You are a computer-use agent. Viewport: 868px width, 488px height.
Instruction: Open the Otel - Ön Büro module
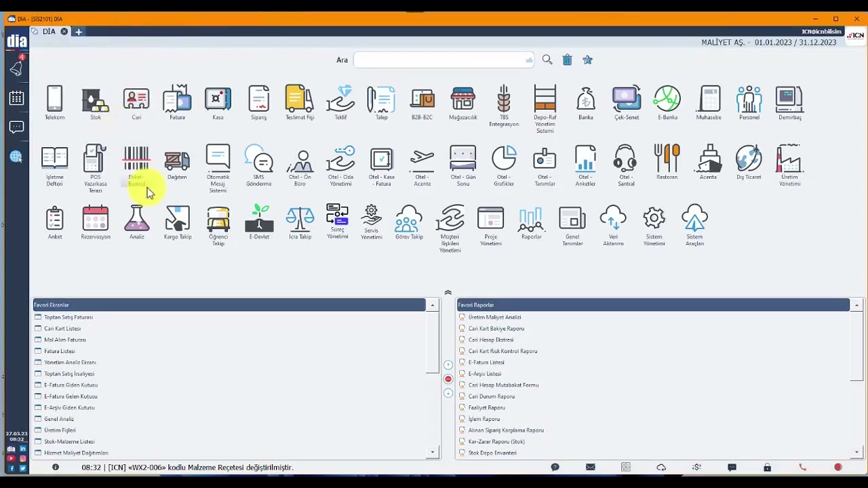[x=300, y=166]
